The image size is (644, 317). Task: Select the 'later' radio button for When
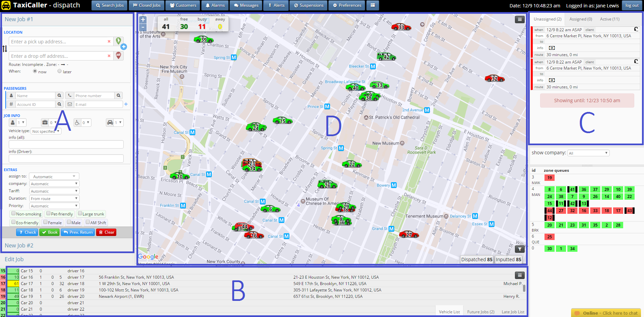point(59,71)
